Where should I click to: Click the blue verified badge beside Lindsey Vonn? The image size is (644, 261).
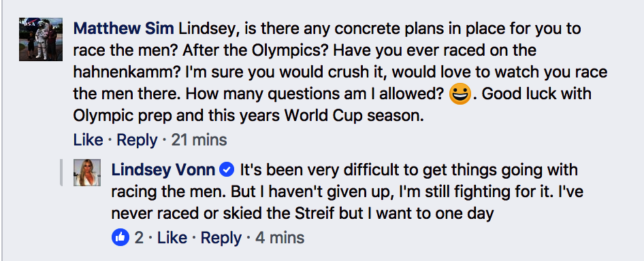click(x=227, y=169)
